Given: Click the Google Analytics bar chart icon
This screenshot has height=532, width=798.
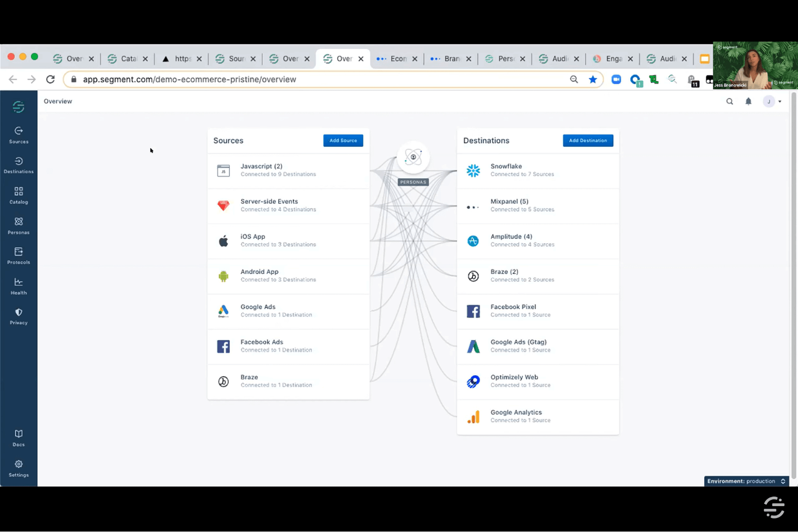Looking at the screenshot, I should (473, 417).
